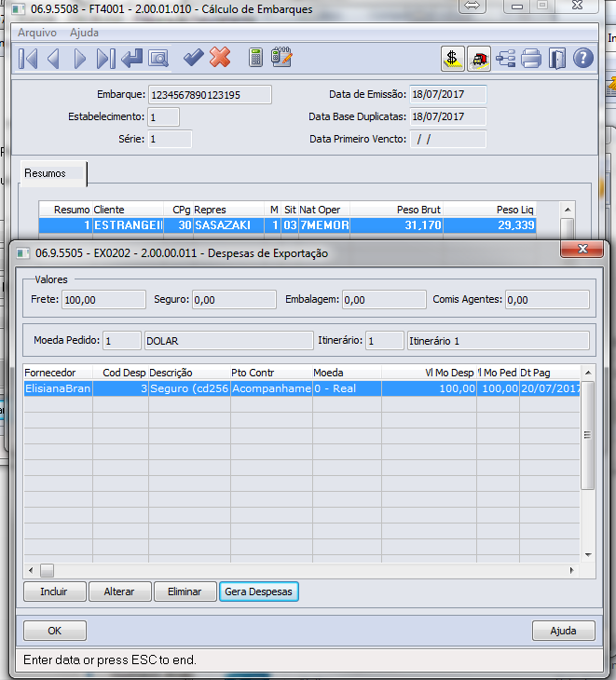Select the Acompanhame cell
This screenshot has width=616, height=680.
coord(271,388)
